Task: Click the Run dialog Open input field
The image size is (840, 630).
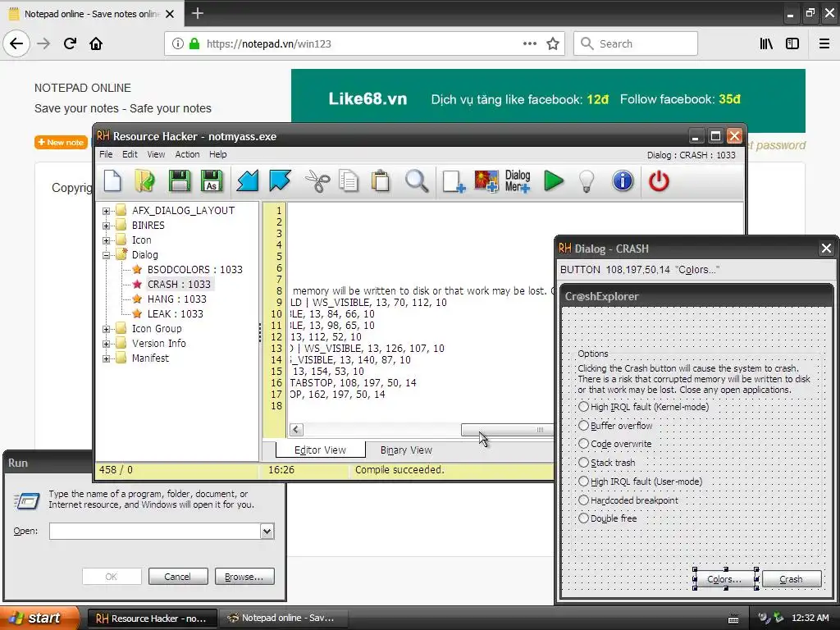Action: (155, 531)
